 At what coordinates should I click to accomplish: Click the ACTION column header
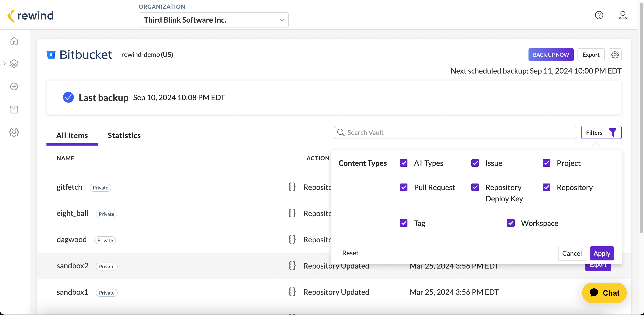tap(318, 158)
